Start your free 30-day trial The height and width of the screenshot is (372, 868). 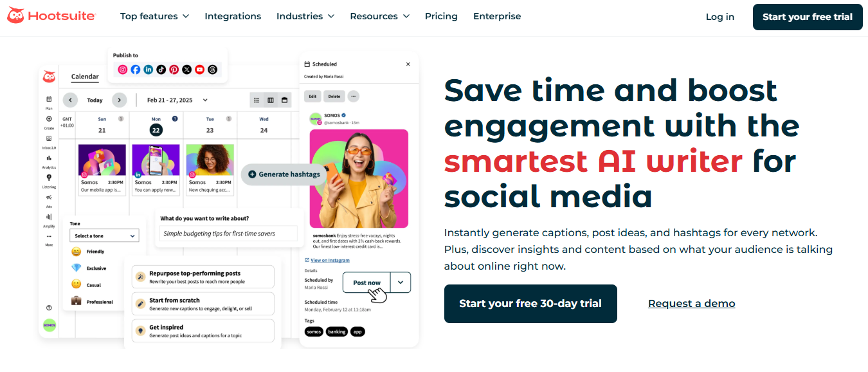530,303
